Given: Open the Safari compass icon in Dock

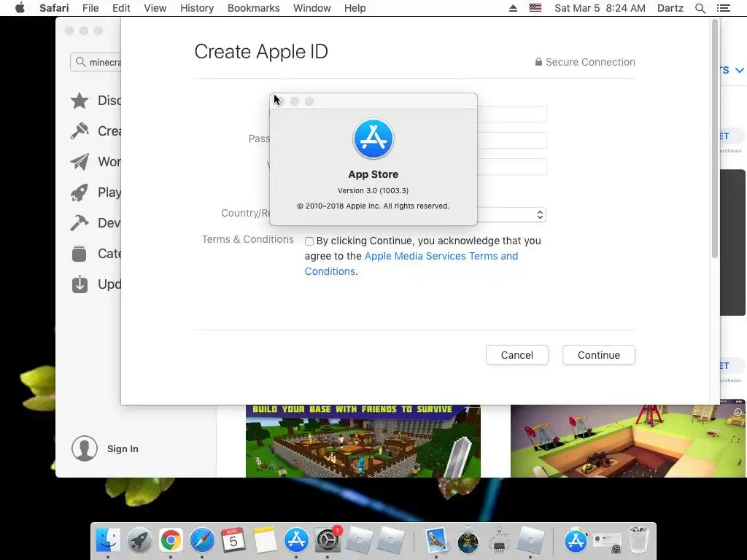Looking at the screenshot, I should [x=202, y=540].
